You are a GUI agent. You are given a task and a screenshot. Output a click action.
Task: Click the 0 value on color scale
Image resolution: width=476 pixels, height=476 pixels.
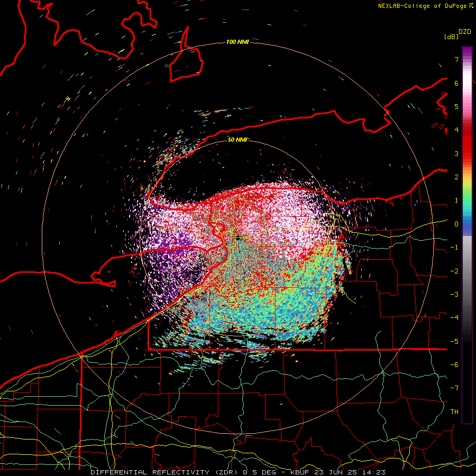point(456,224)
